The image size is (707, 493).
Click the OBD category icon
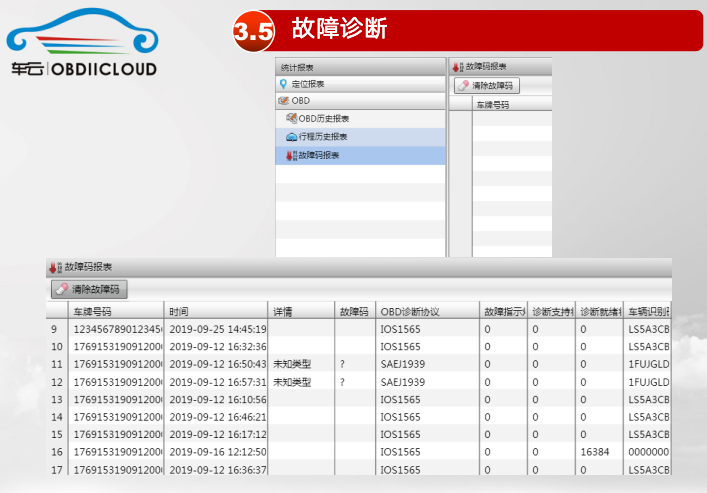tap(284, 101)
